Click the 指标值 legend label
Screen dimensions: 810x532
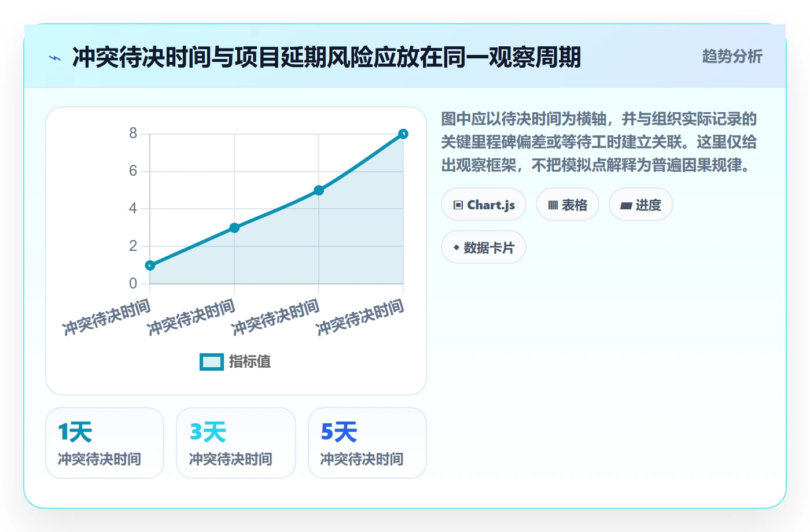(x=250, y=361)
